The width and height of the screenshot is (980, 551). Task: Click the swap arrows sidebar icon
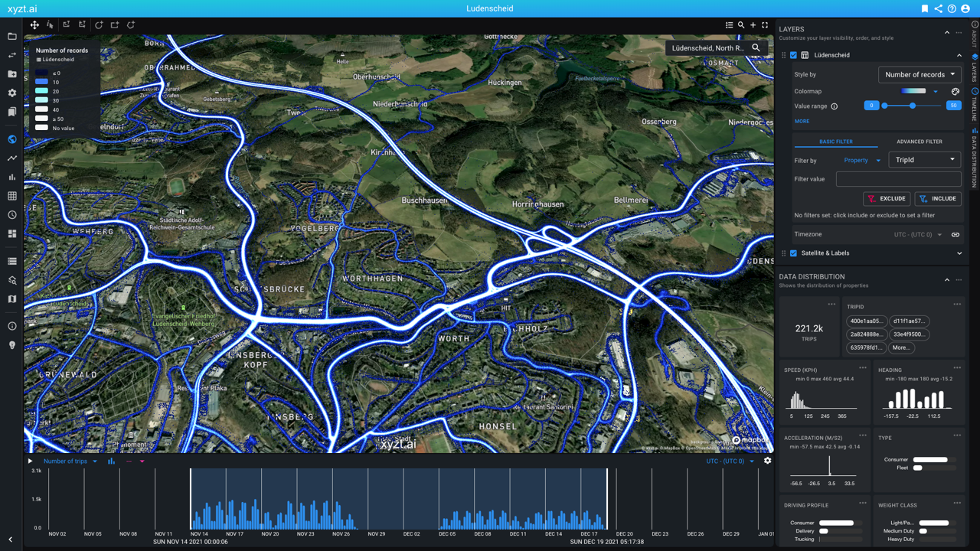tap(11, 55)
